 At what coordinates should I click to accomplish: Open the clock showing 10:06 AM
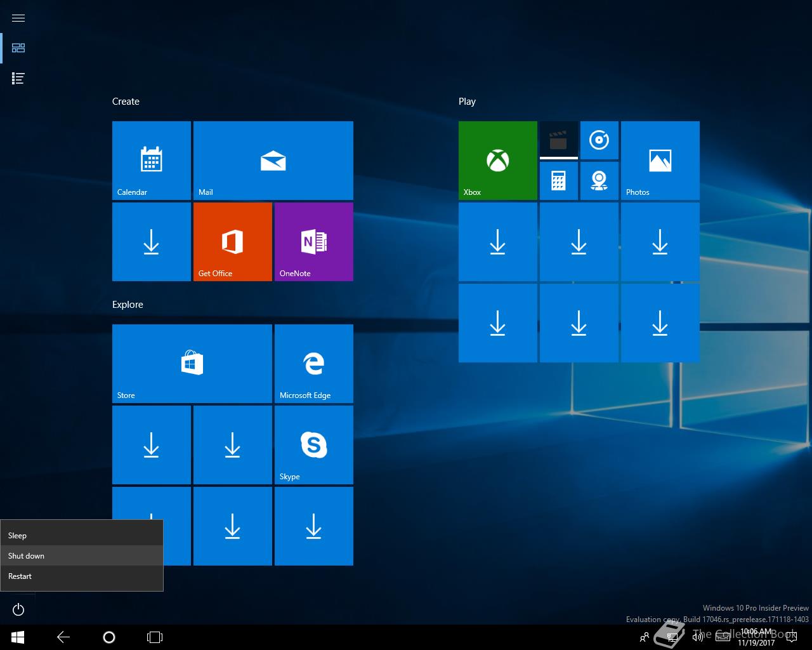[756, 637]
